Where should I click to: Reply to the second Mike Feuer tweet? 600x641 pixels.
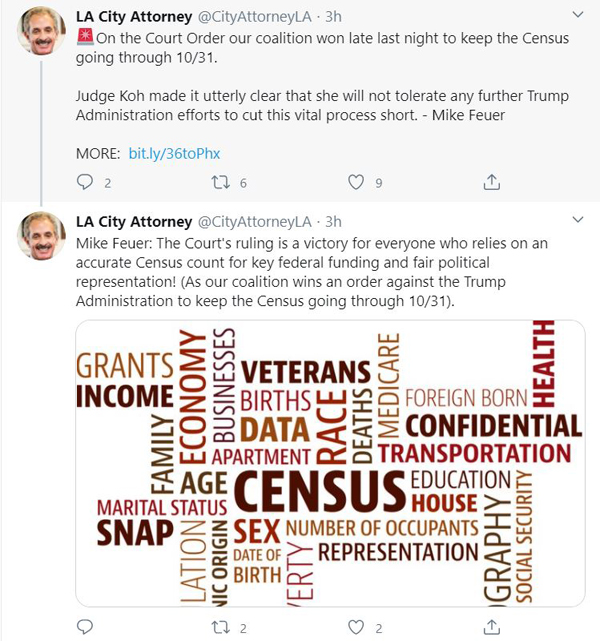(x=85, y=627)
